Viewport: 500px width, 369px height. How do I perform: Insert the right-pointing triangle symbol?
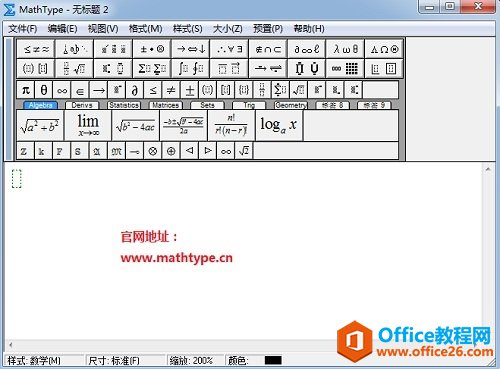(x=208, y=151)
